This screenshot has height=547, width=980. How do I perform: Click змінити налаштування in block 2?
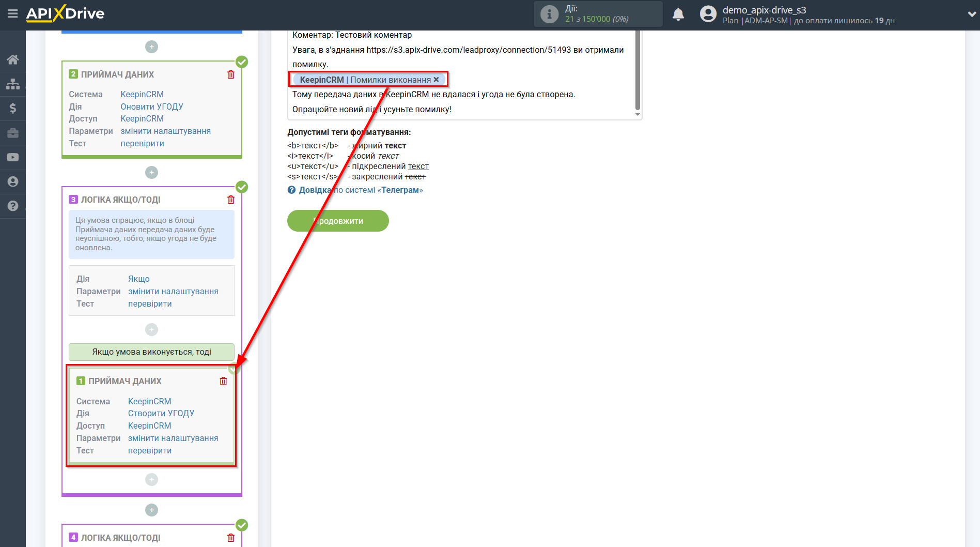point(166,131)
